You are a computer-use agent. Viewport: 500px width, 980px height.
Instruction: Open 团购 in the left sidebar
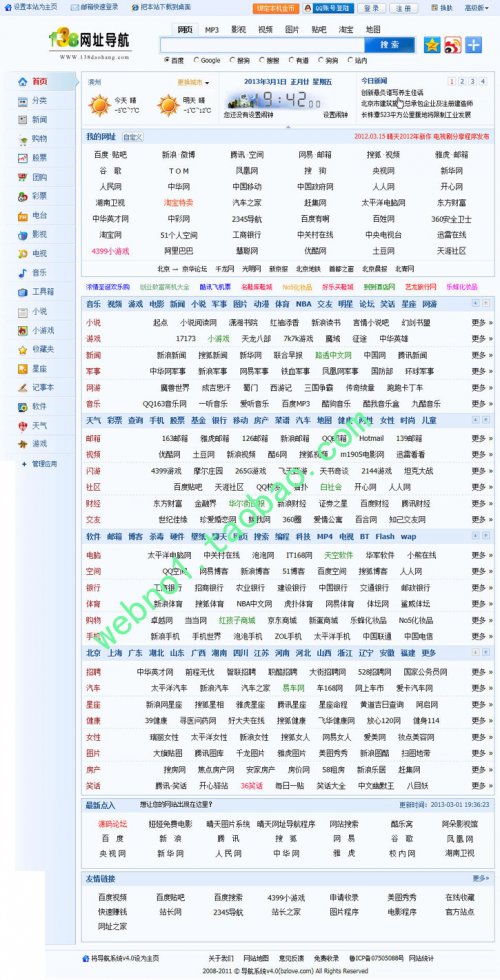[39, 178]
